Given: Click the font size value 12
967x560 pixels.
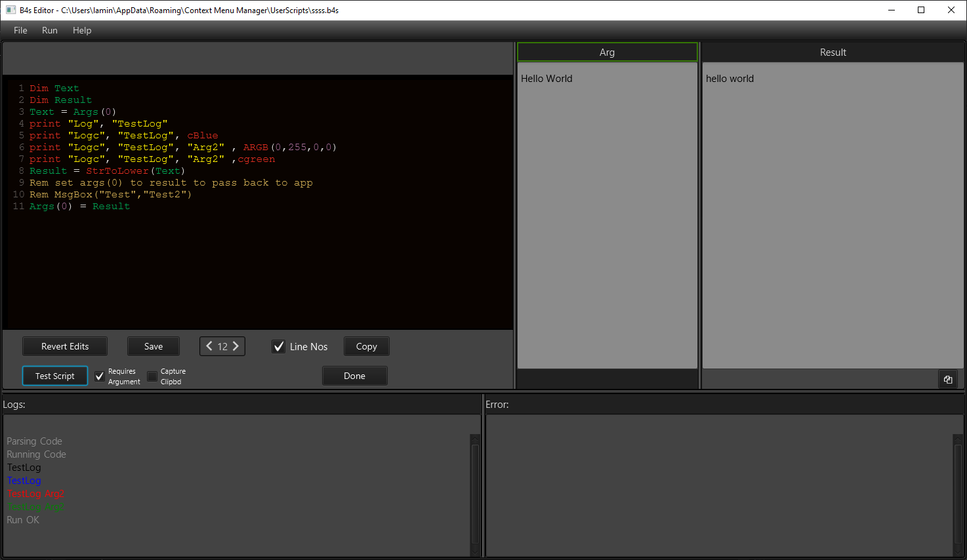Looking at the screenshot, I should pos(222,347).
